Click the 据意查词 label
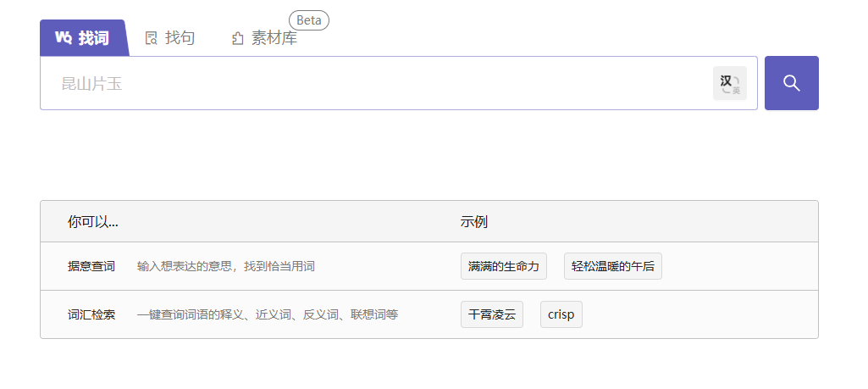The height and width of the screenshot is (389, 868). [x=91, y=266]
